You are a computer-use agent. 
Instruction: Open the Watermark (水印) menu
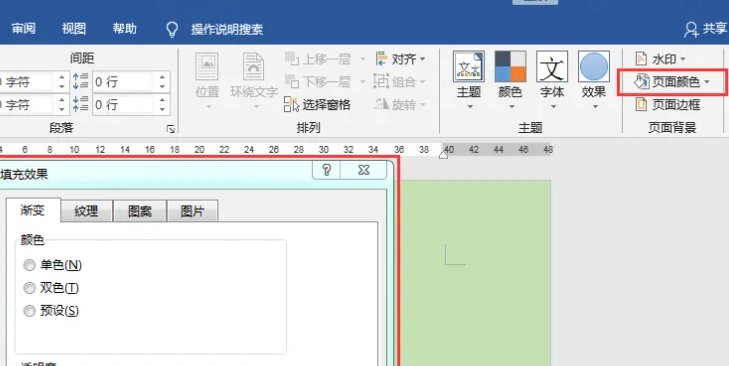[x=660, y=59]
